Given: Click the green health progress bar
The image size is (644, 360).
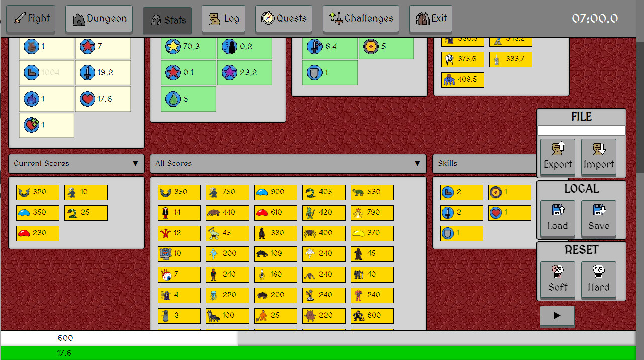Looking at the screenshot, I should 201,353.
